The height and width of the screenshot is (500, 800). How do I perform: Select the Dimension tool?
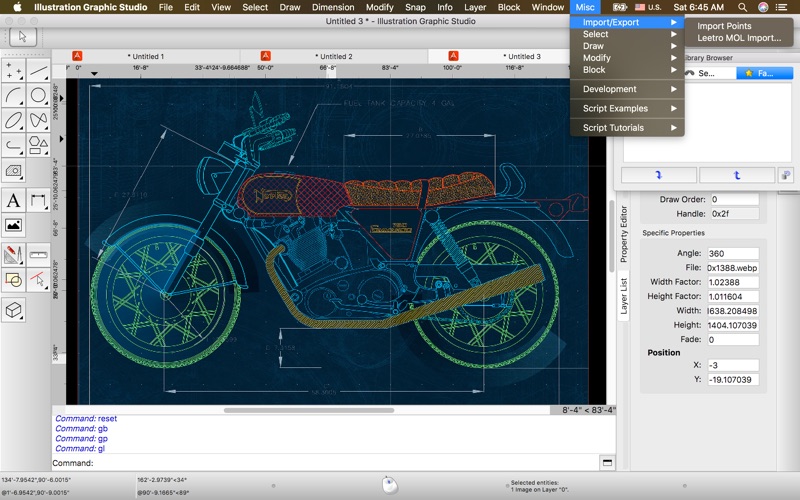coord(38,201)
